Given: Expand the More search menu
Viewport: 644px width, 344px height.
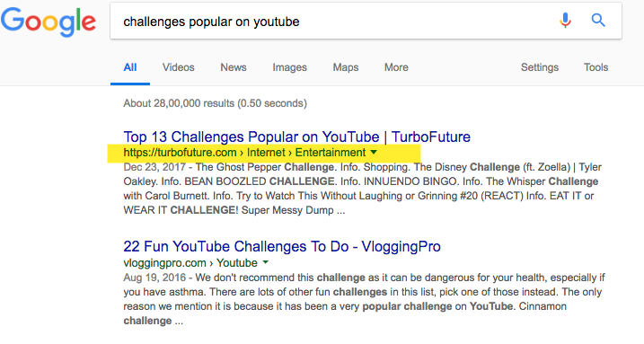Looking at the screenshot, I should [396, 67].
